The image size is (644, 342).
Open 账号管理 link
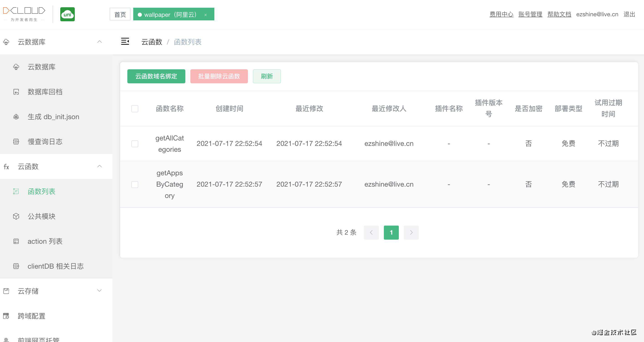(x=530, y=14)
